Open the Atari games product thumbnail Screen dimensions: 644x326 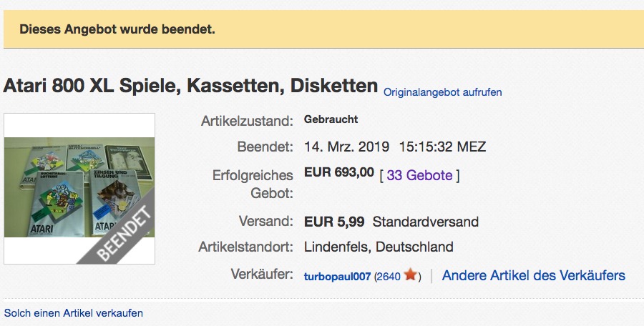pos(79,189)
